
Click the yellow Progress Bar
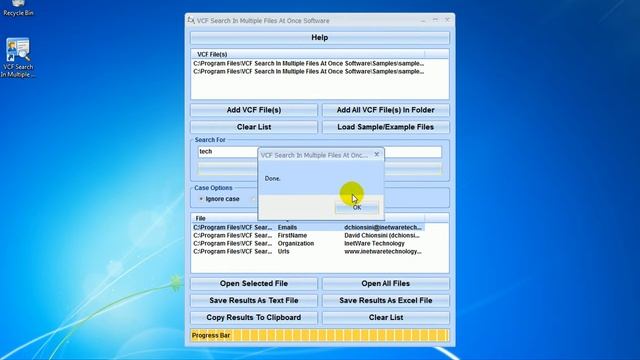click(320, 336)
